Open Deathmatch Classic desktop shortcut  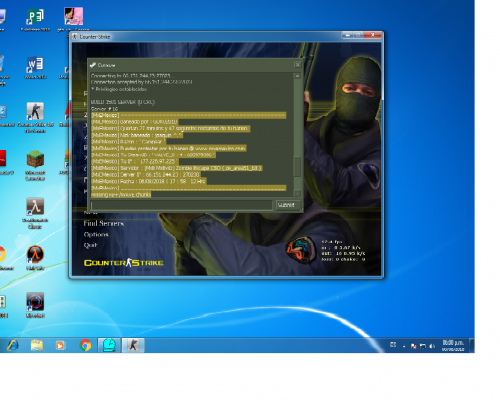pos(35,213)
